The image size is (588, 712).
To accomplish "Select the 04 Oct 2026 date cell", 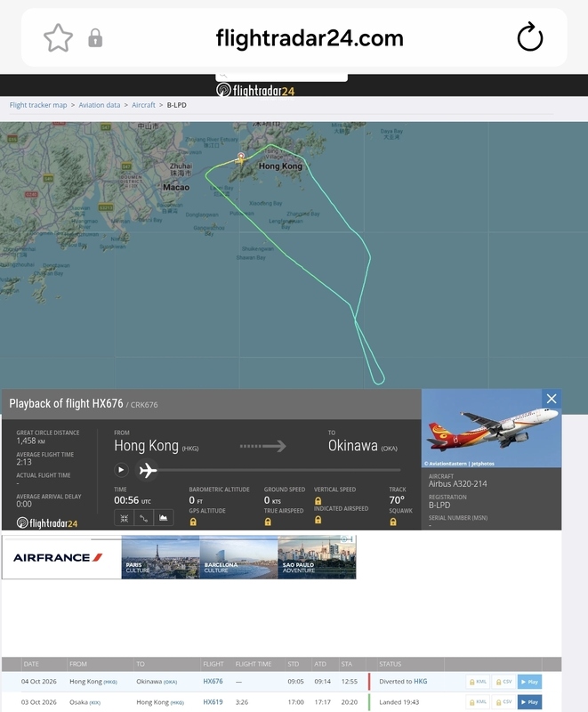I will pos(38,681).
